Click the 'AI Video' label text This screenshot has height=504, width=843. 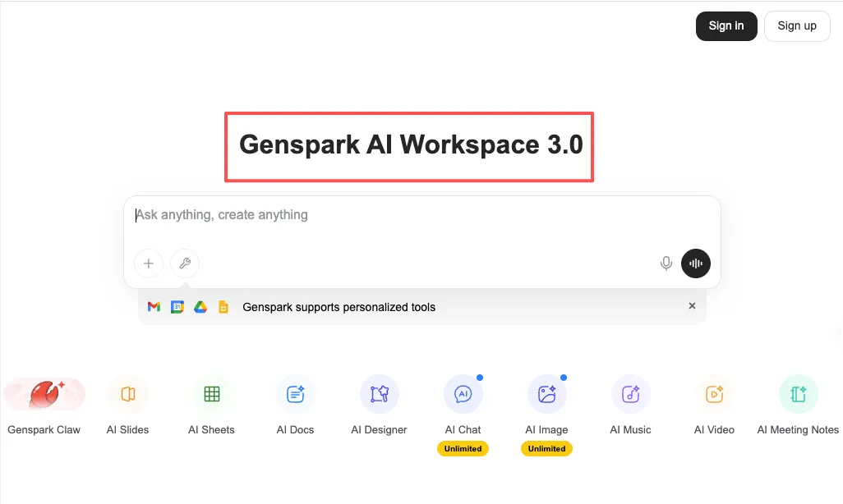point(714,430)
